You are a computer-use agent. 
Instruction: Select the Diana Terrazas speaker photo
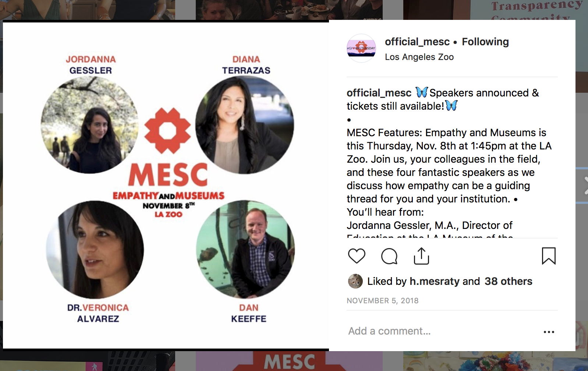(x=245, y=125)
